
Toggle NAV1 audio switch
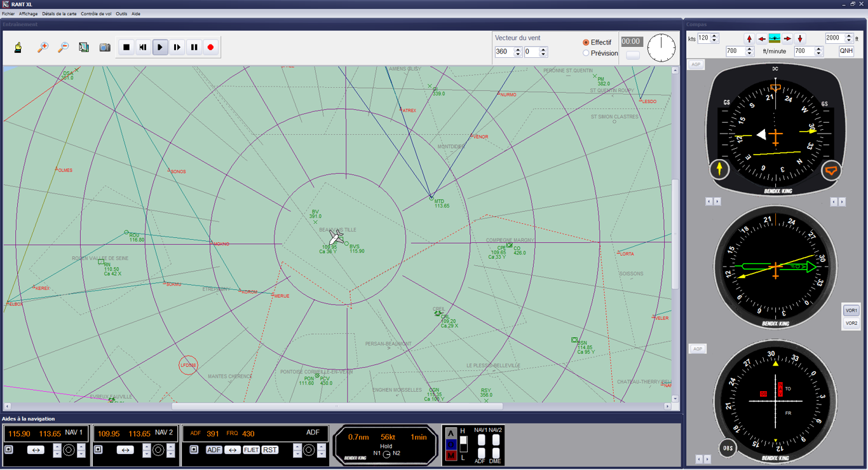(481, 440)
